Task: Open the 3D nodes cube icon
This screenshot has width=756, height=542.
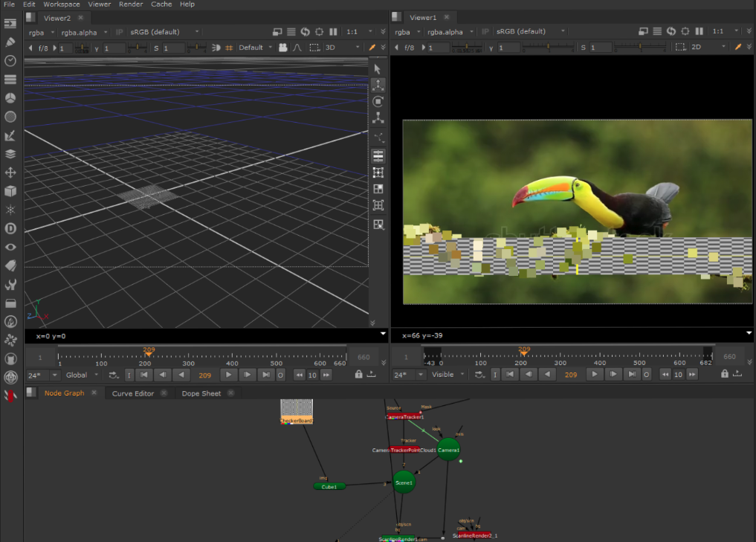Action: [x=10, y=191]
